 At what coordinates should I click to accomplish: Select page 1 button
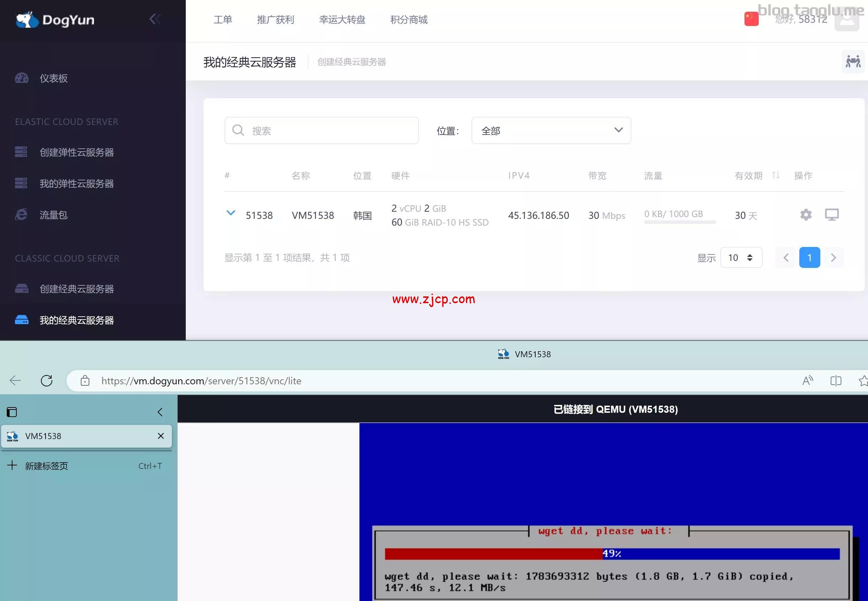click(x=810, y=258)
